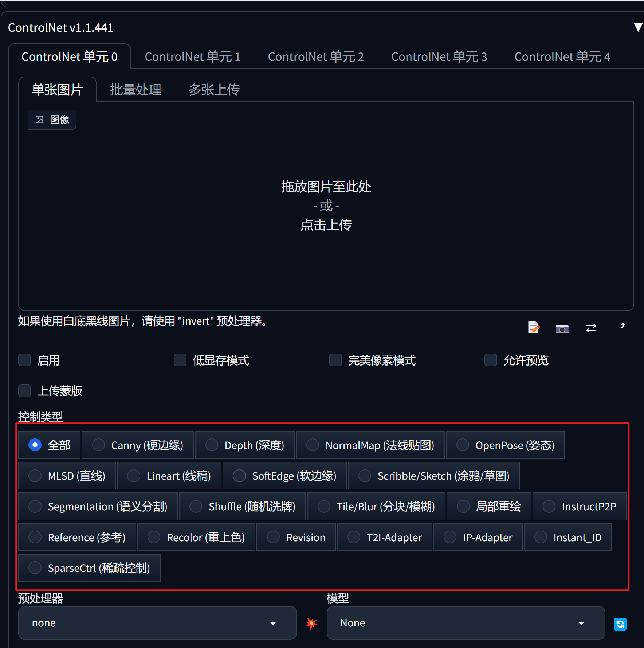Enable the 启用 checkbox
Screen dimensions: 644x648
(25, 360)
